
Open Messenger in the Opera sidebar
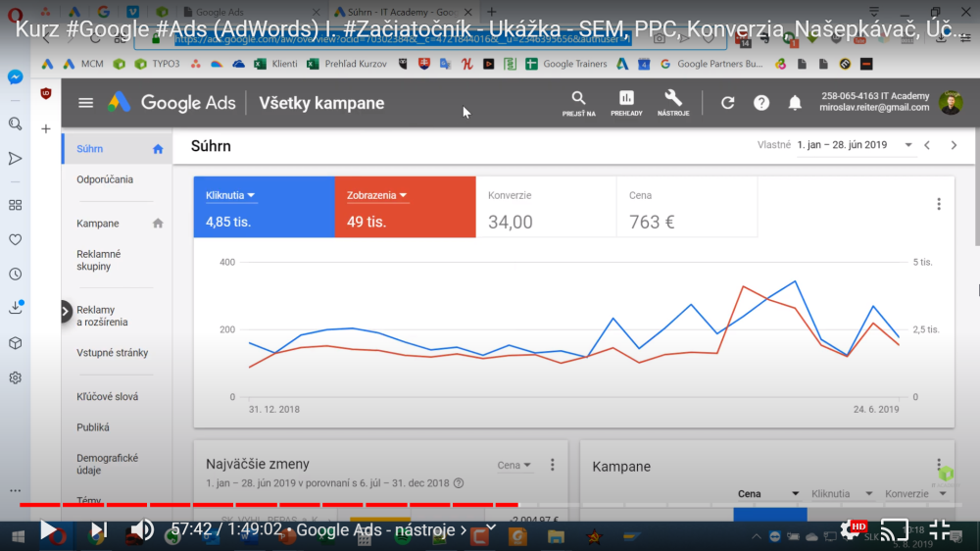[x=16, y=76]
